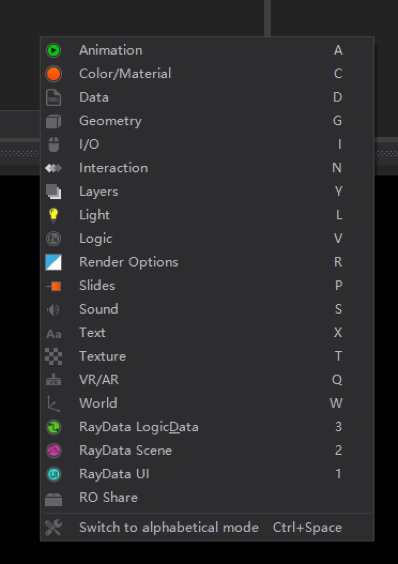The width and height of the screenshot is (398, 564).
Task: Click the wrench icon for alphabetical mode
Action: tap(54, 528)
